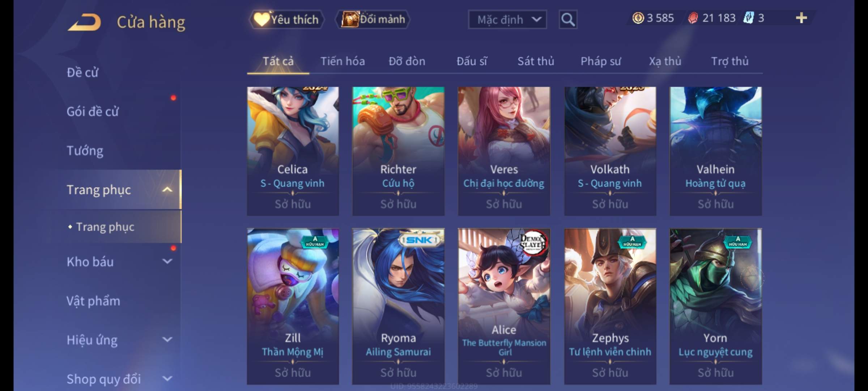Image resolution: width=868 pixels, height=391 pixels.
Task: Collapse the Trang phục sidebar section
Action: [x=167, y=189]
